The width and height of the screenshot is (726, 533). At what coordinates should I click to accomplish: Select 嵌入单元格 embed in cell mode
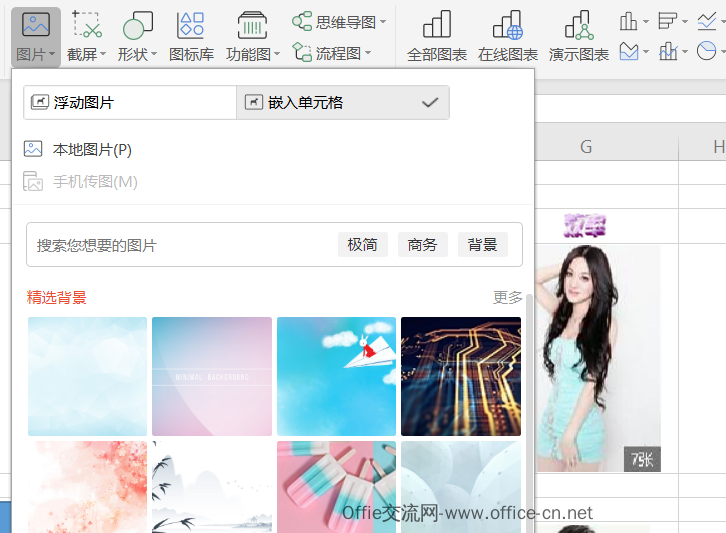point(343,102)
